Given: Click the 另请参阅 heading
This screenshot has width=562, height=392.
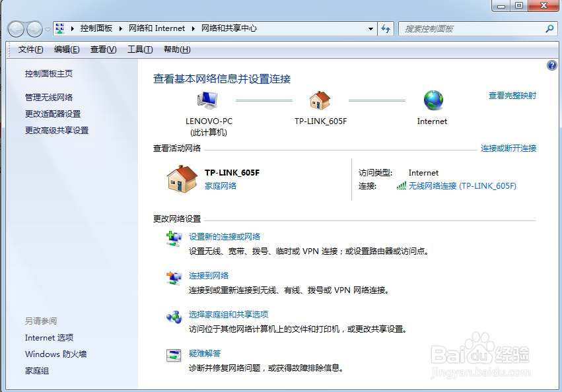Looking at the screenshot, I should tap(41, 321).
